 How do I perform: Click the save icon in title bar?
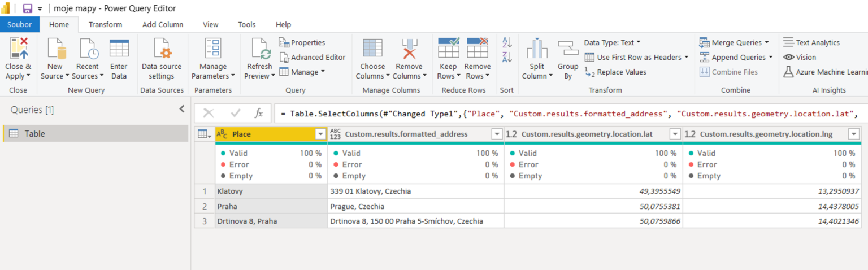tap(27, 8)
